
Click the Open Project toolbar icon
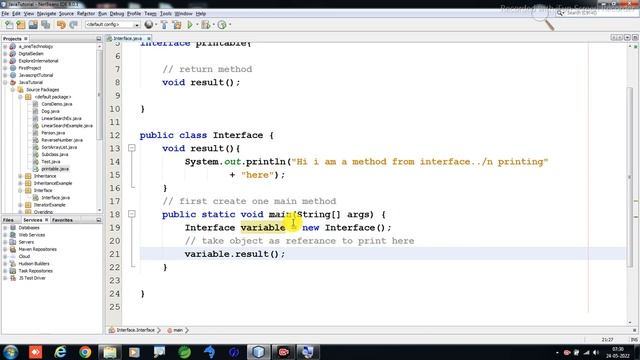33,25
